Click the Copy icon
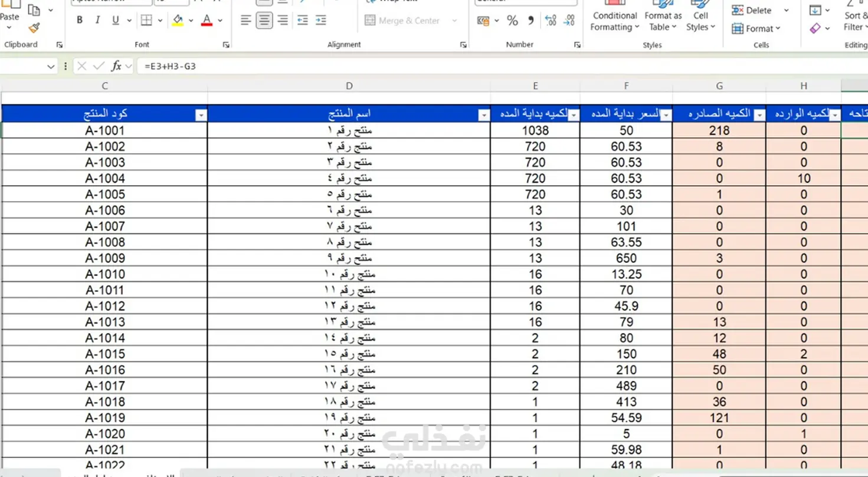The width and height of the screenshot is (868, 477). pyautogui.click(x=34, y=10)
